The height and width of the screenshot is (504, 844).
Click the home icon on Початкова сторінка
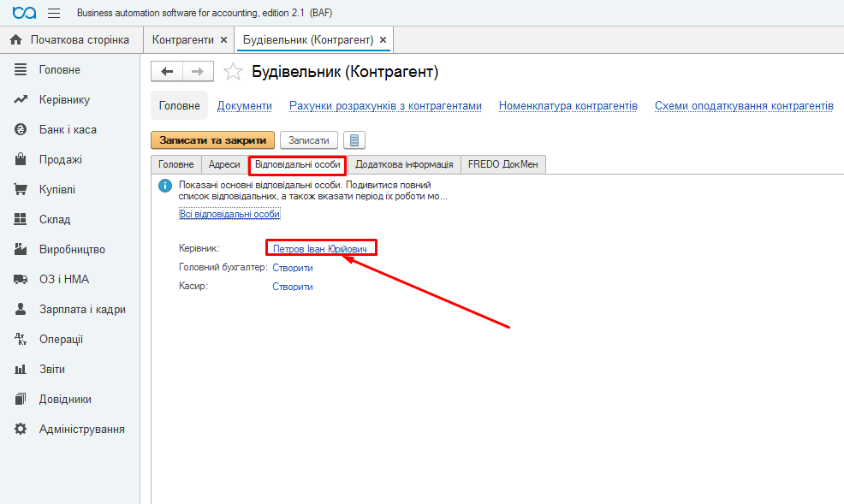pyautogui.click(x=16, y=40)
